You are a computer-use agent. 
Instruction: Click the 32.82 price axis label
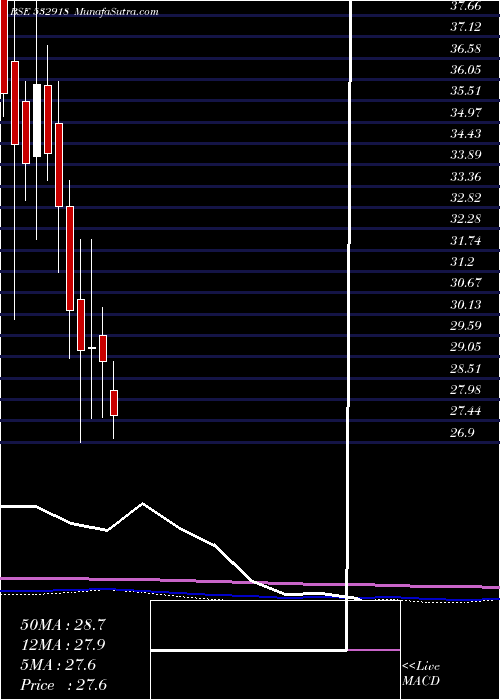[465, 198]
